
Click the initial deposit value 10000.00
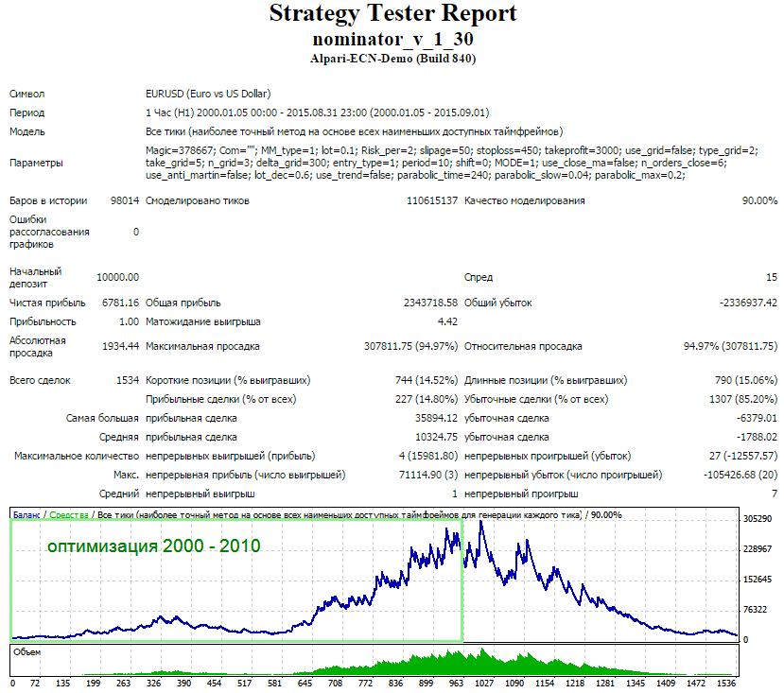(117, 278)
